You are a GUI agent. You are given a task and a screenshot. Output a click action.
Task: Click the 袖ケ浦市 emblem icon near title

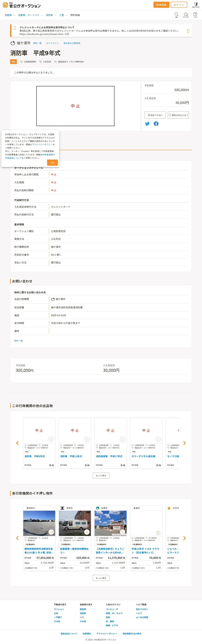(x=13, y=43)
